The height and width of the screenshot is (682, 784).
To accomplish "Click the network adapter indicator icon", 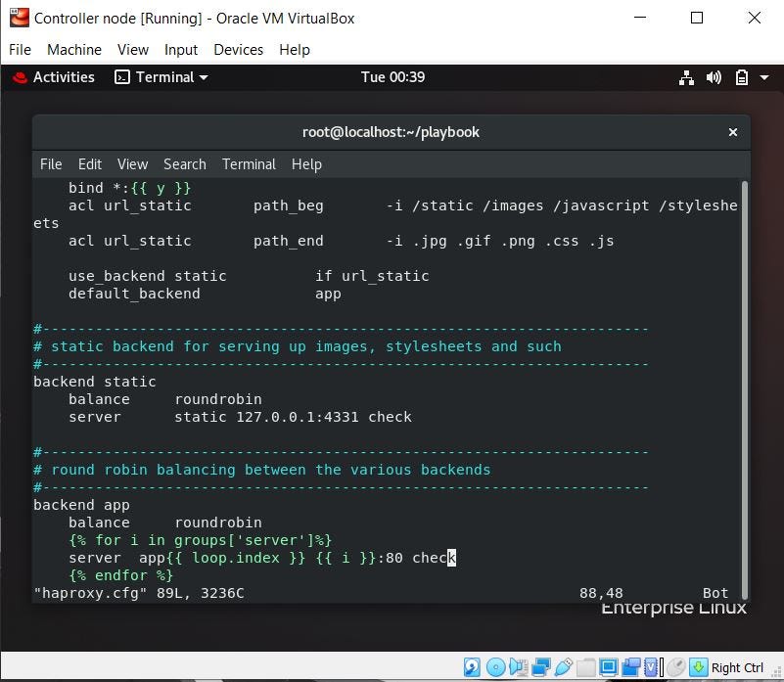I will click(x=541, y=667).
